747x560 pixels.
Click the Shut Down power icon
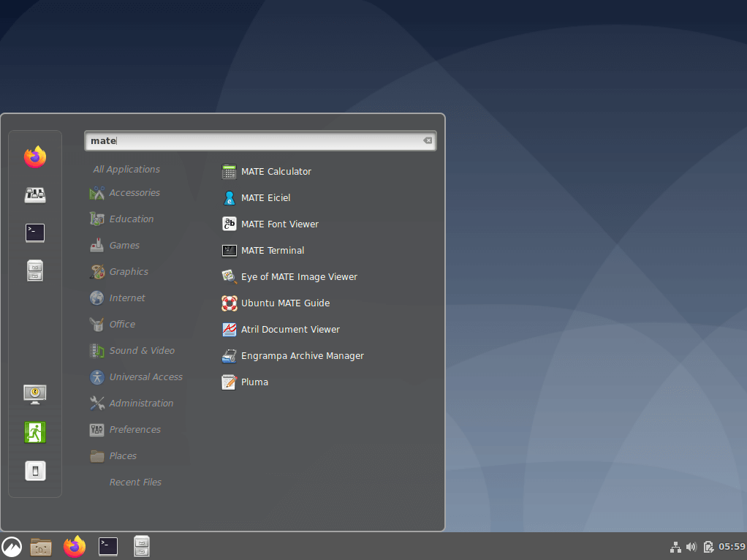(35, 470)
